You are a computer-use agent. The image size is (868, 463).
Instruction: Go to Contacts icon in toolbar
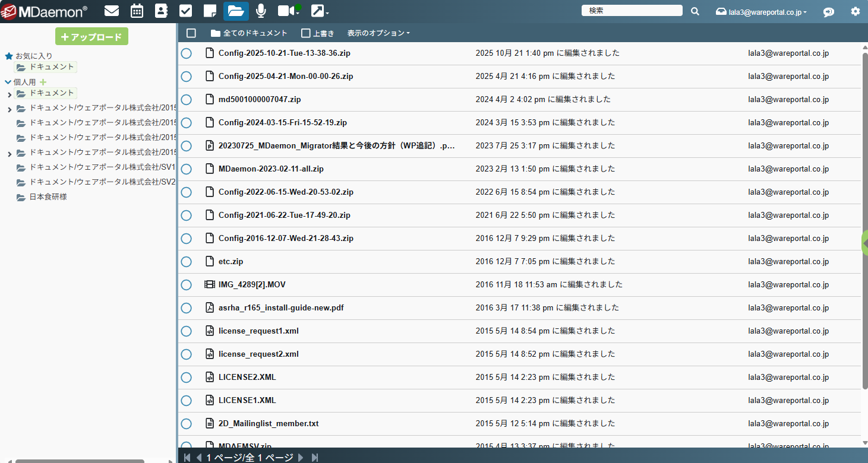(161, 11)
